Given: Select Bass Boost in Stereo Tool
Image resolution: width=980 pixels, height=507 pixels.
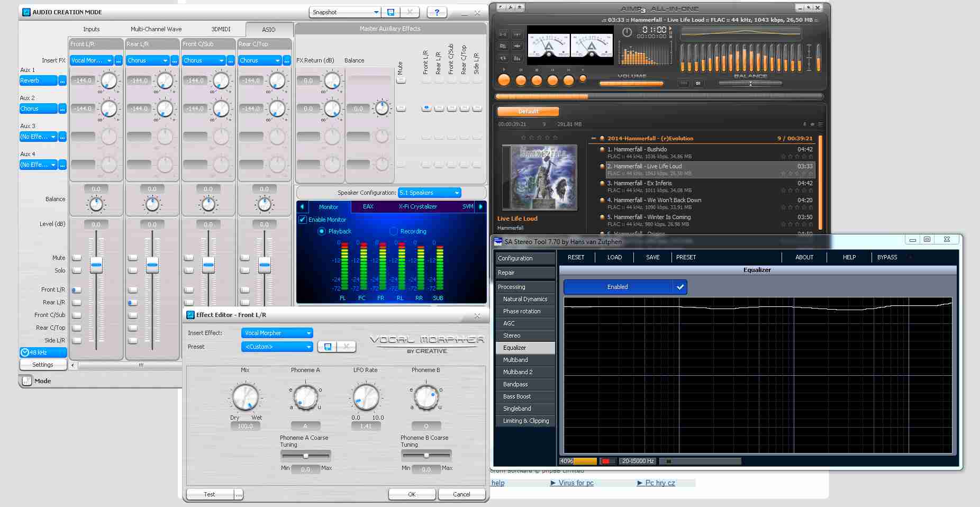Looking at the screenshot, I should point(525,396).
